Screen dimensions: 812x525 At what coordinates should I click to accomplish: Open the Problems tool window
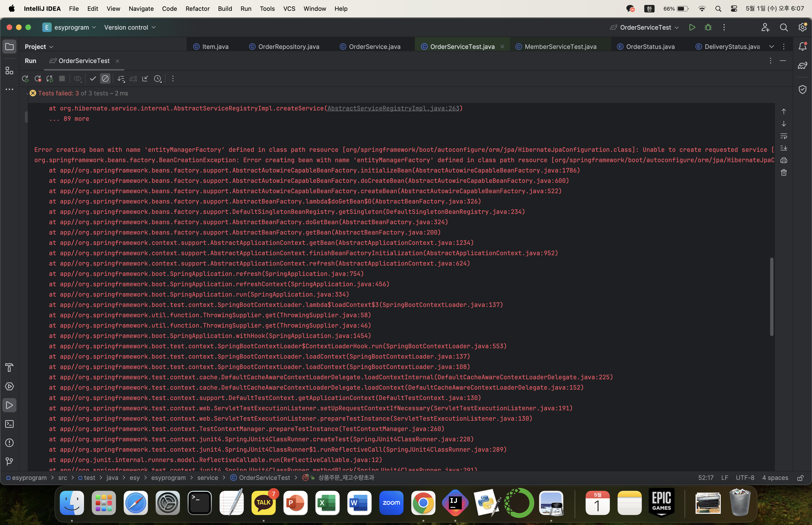[x=10, y=443]
